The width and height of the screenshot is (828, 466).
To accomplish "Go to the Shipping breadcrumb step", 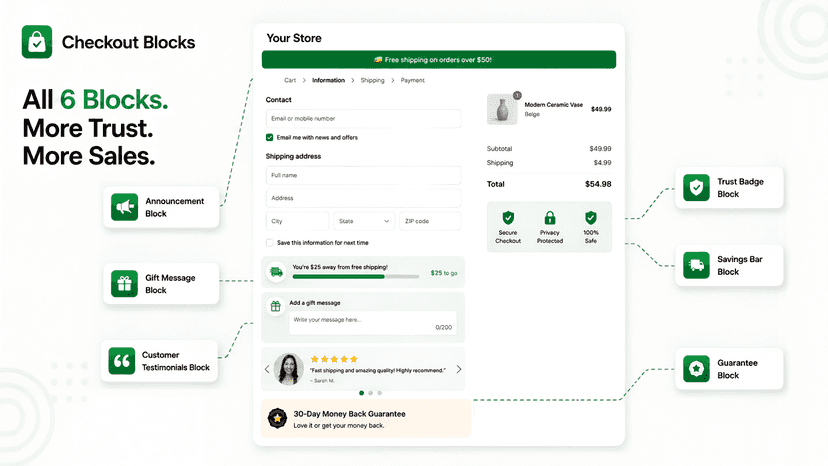I will tap(372, 80).
